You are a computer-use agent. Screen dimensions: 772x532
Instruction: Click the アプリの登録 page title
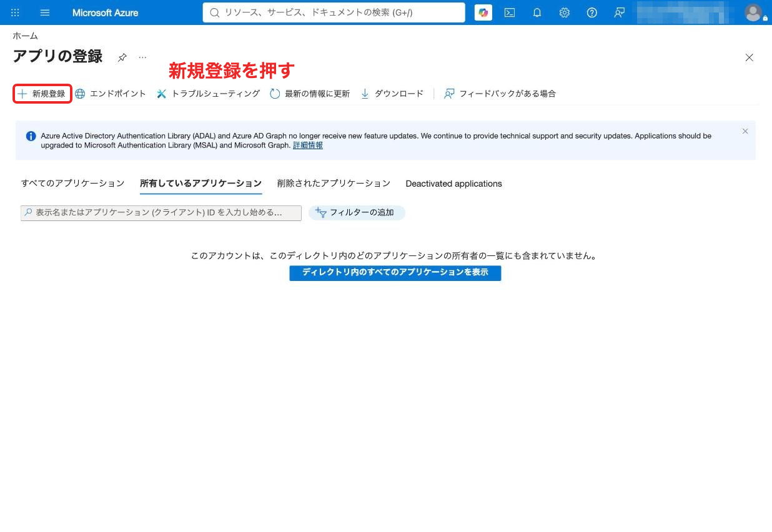point(57,56)
